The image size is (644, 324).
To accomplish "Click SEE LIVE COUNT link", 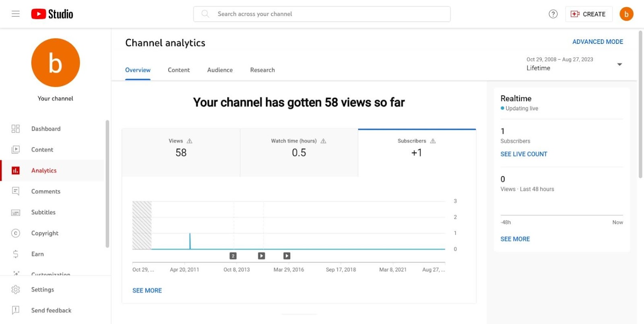I will click(524, 154).
